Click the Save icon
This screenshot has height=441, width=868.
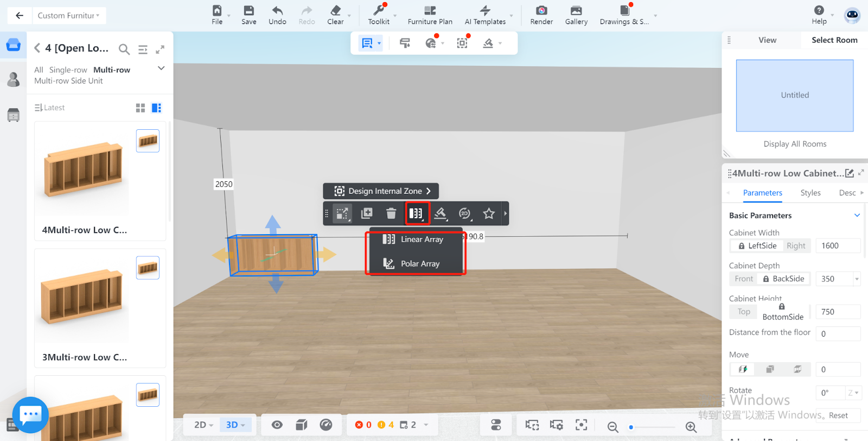pos(248,11)
